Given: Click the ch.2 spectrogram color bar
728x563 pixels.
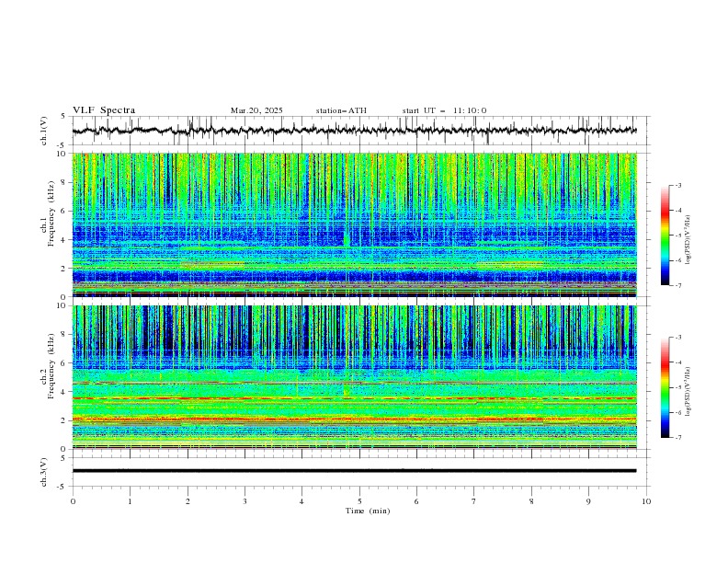Looking at the screenshot, I should tap(665, 387).
